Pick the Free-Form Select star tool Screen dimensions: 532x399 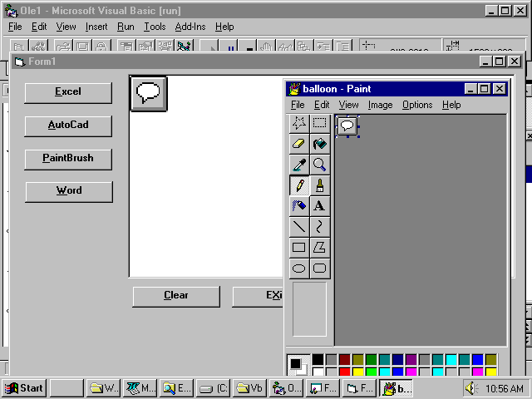pyautogui.click(x=298, y=123)
